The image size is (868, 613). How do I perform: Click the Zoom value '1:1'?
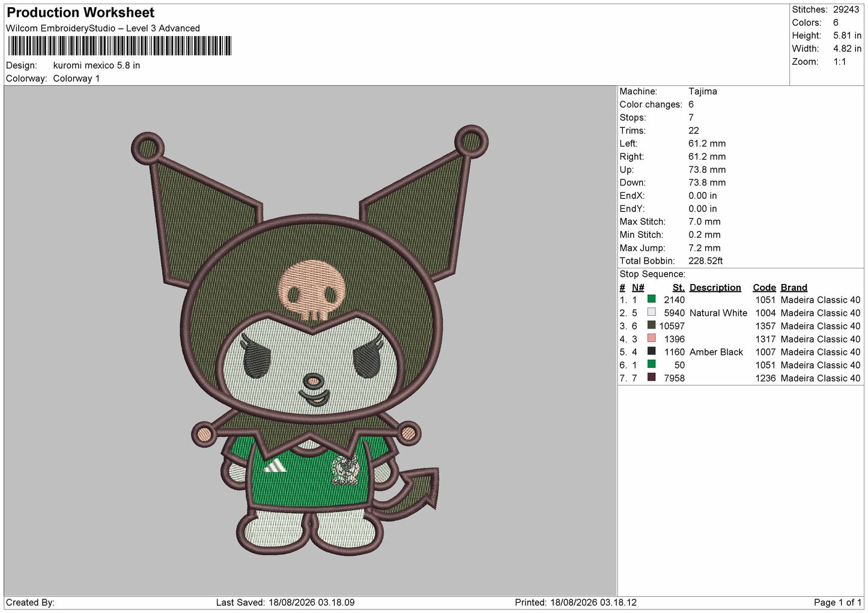[839, 62]
